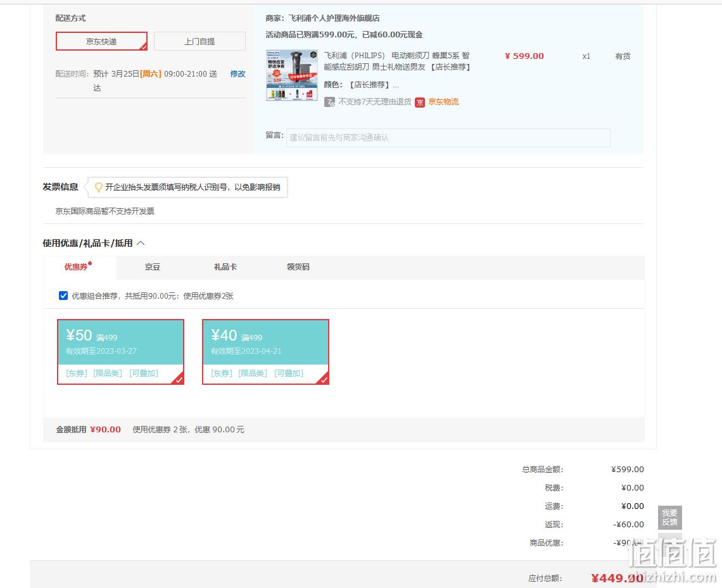
Task: Click the 活动商品已购满599.00元 promotion text
Action: pos(345,35)
